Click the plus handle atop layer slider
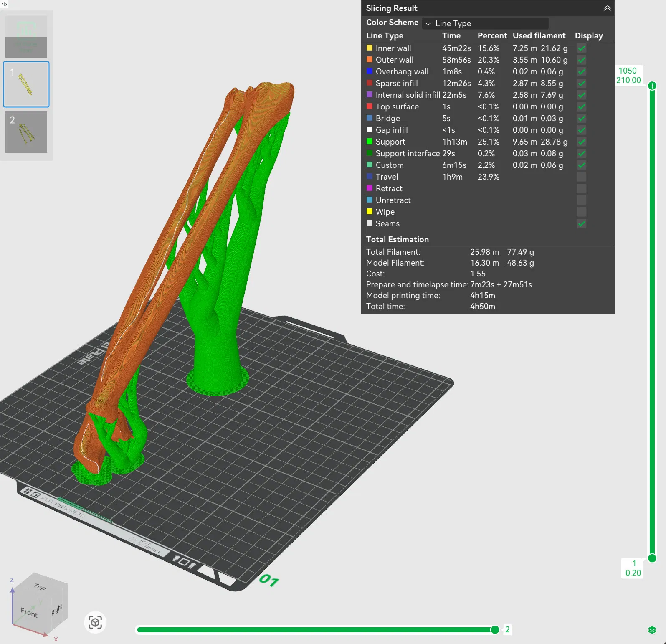 (652, 86)
